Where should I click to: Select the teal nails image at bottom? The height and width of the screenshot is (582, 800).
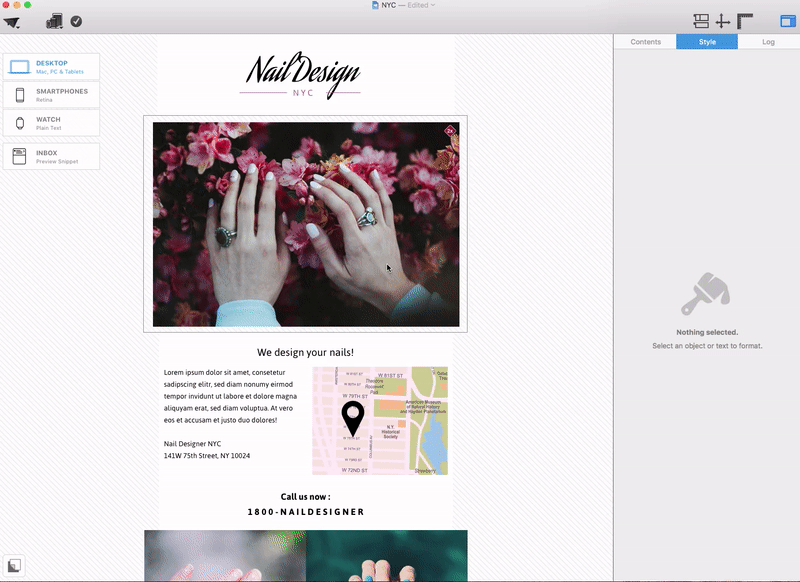click(x=387, y=555)
